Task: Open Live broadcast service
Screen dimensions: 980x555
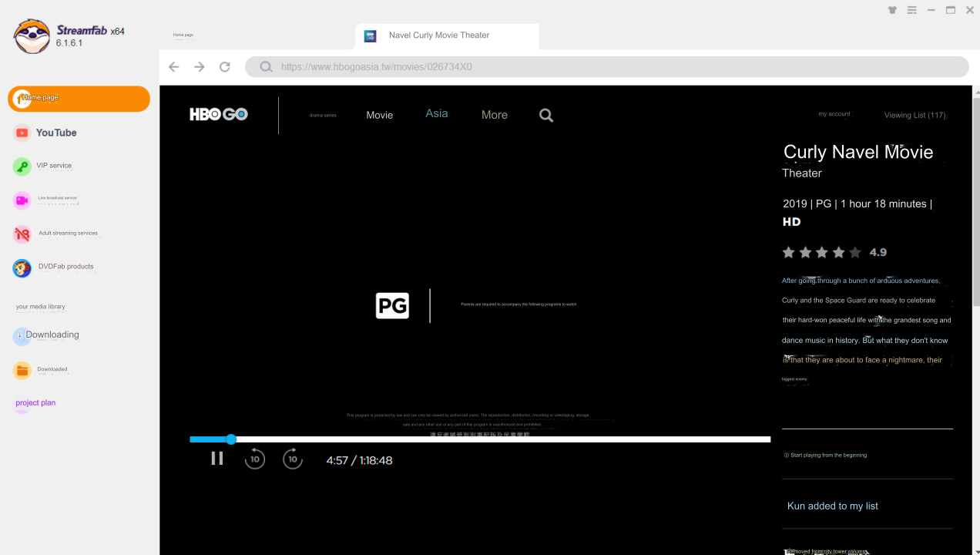Action: (58, 198)
